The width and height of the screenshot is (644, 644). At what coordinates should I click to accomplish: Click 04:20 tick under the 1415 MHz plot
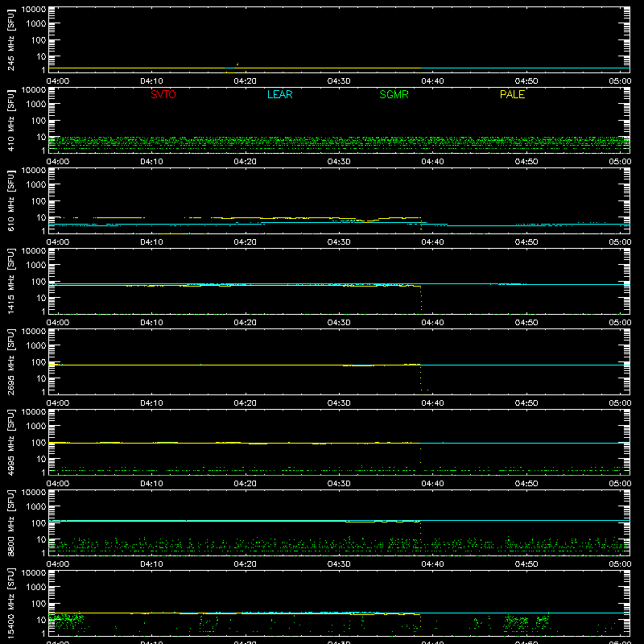(246, 323)
